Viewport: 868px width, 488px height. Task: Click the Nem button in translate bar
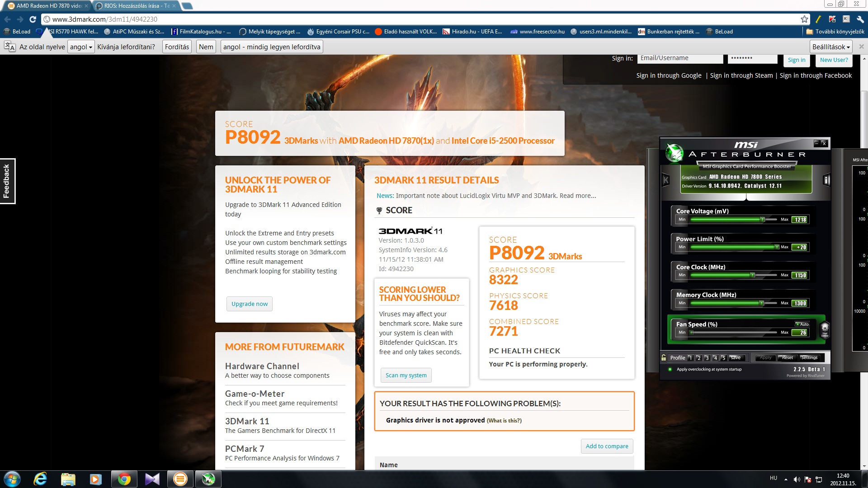[x=206, y=47]
